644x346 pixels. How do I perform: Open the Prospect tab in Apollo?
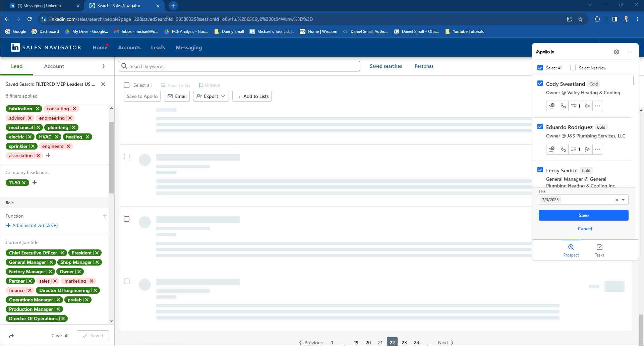click(571, 250)
